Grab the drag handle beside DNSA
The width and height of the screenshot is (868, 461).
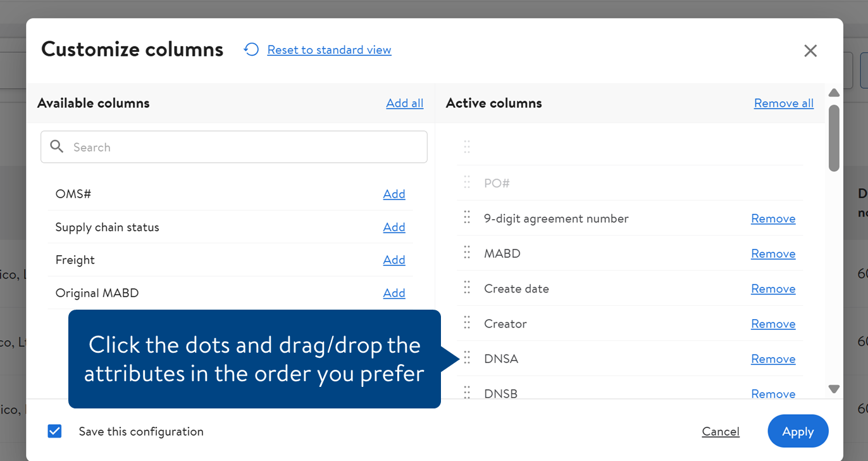467,358
